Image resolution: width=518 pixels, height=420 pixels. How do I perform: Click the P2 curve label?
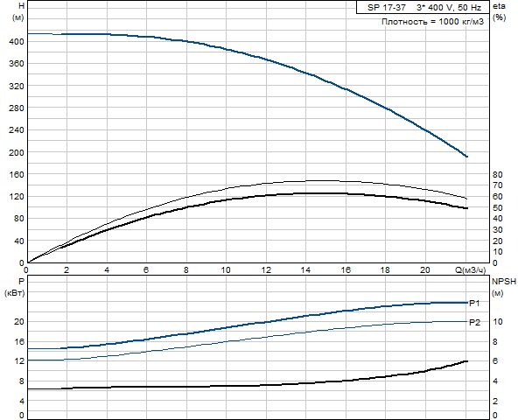(474, 323)
